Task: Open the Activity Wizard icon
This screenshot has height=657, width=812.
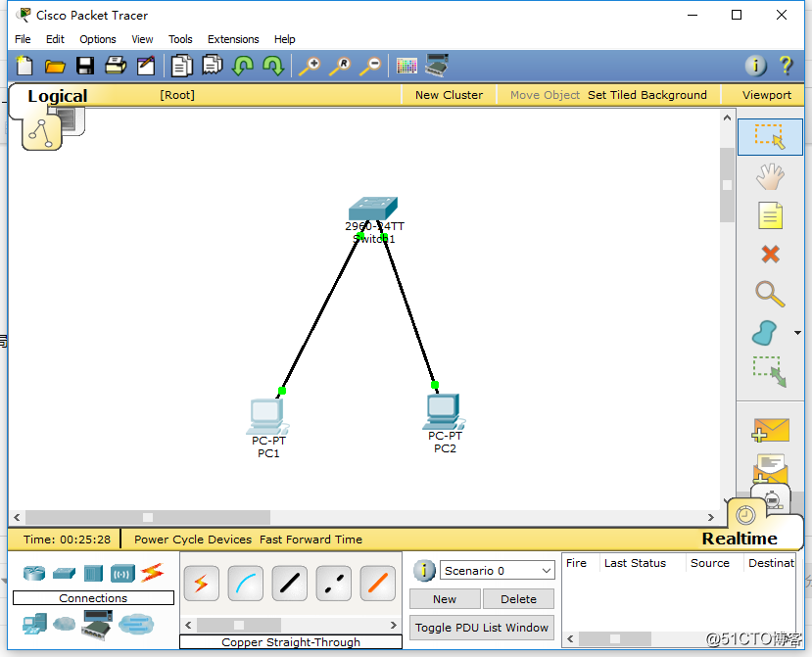Action: coord(146,66)
